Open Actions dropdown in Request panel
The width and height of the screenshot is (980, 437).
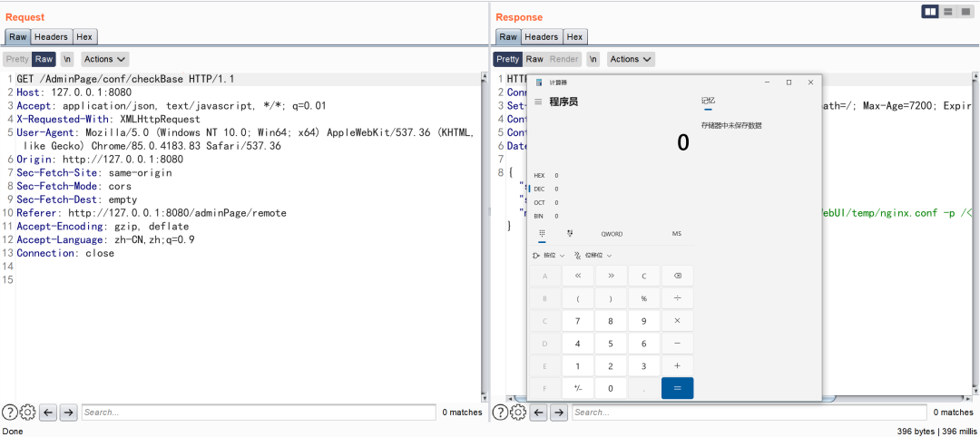[105, 59]
